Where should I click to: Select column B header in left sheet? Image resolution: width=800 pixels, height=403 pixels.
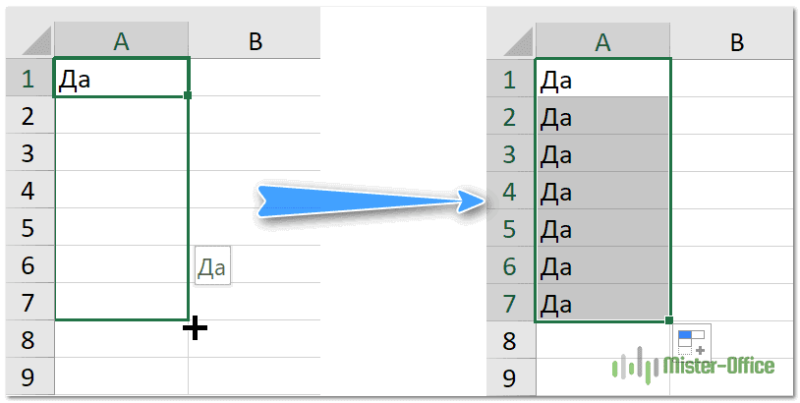[x=255, y=40]
